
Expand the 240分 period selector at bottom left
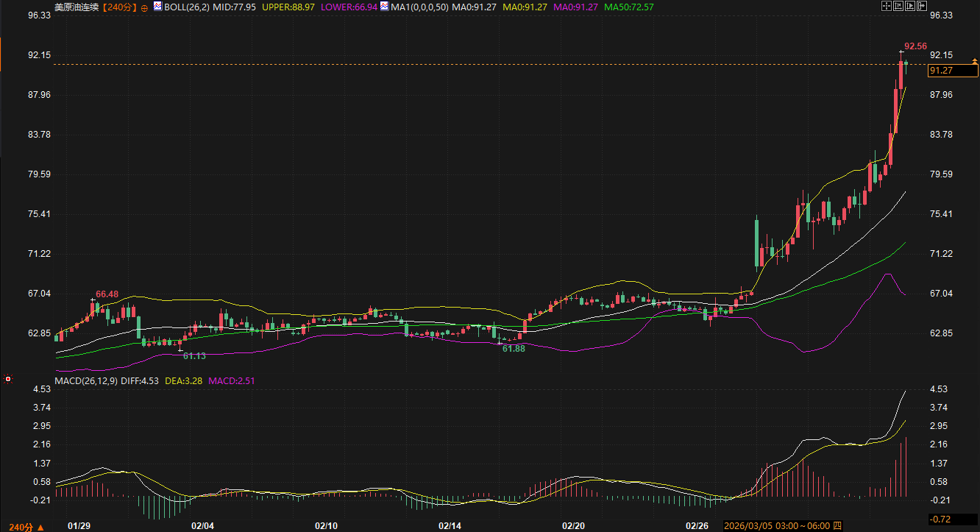coord(21,527)
